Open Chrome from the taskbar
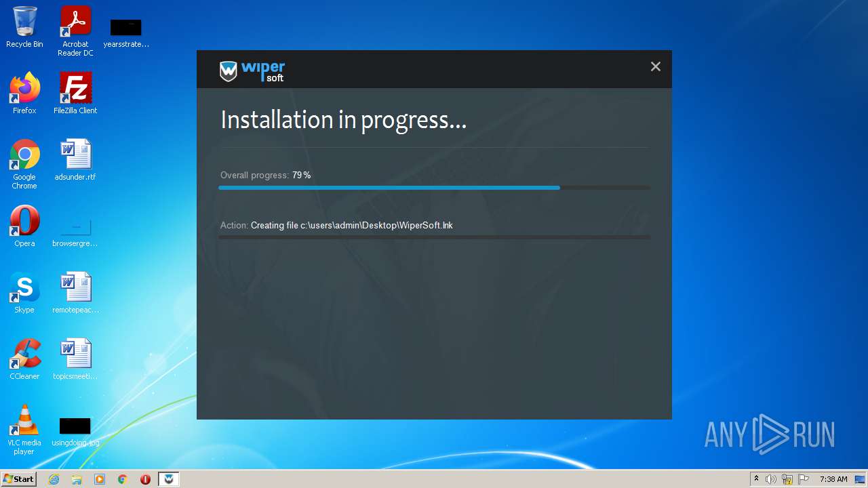The image size is (868, 488). click(x=123, y=479)
